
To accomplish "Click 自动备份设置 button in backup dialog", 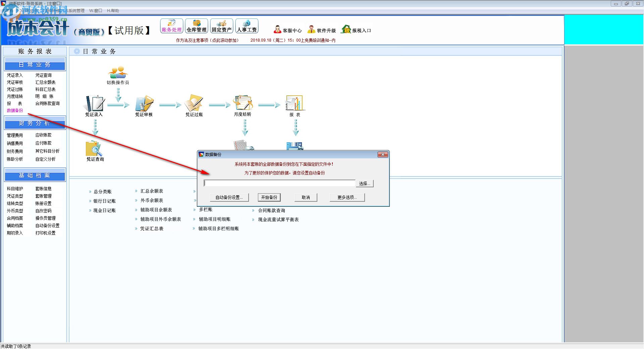I will pyautogui.click(x=229, y=197).
